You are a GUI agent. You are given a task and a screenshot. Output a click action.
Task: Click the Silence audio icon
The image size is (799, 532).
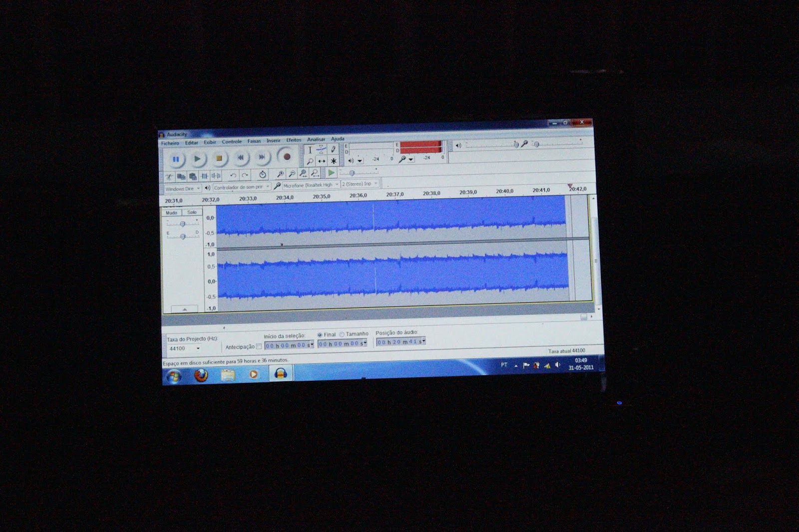pos(216,176)
